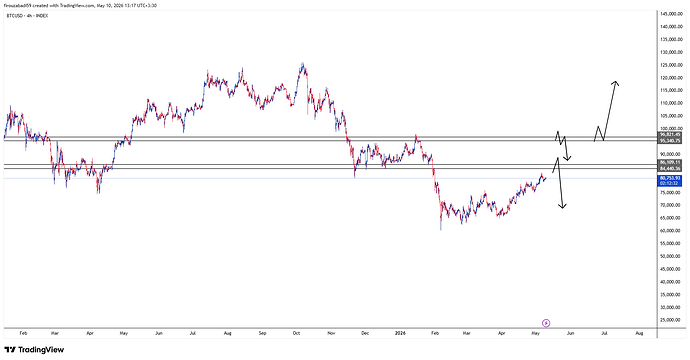Click the 145,000.00 price axis label

671,14
